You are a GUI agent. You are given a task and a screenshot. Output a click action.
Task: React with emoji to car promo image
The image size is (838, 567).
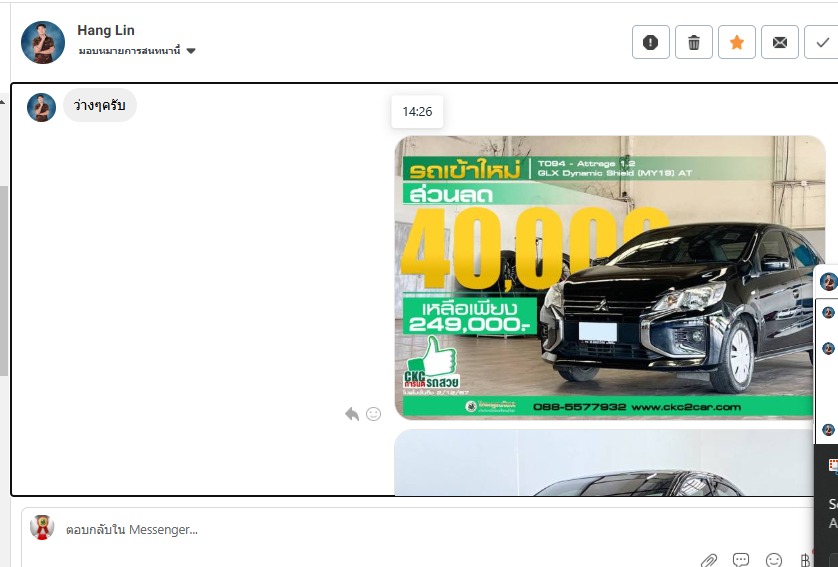click(x=374, y=414)
